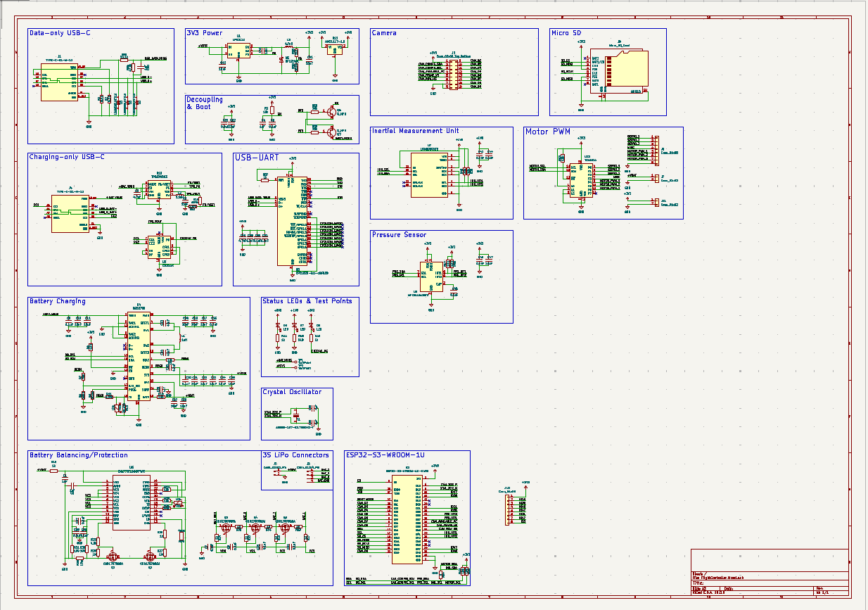Select the lower transistor in Decoupling & Boot

point(330,131)
